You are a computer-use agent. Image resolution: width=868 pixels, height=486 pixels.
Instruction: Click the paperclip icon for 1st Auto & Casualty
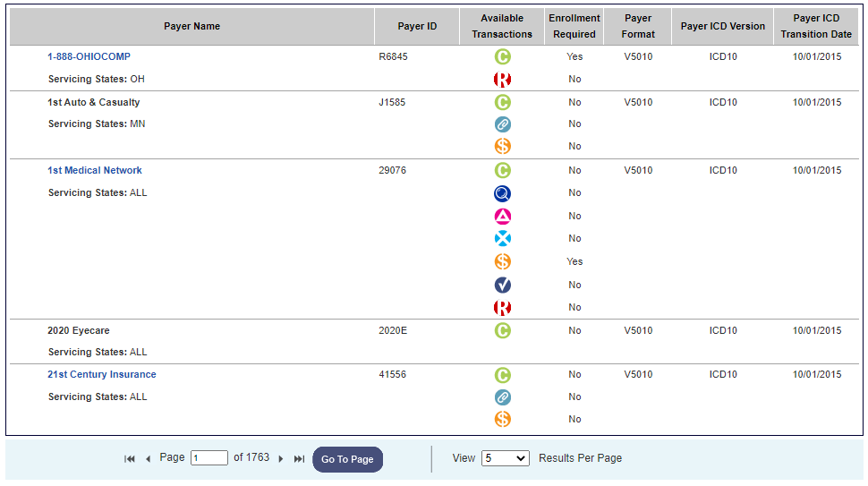503,124
